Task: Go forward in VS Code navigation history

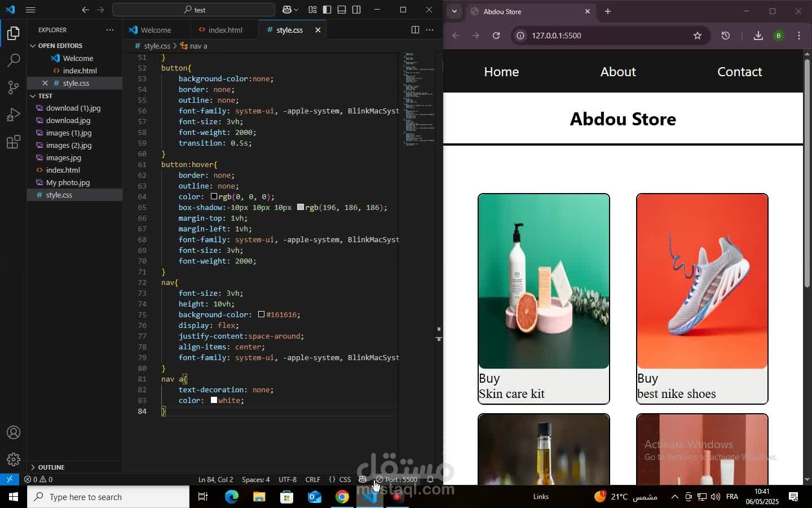Action: click(100, 10)
